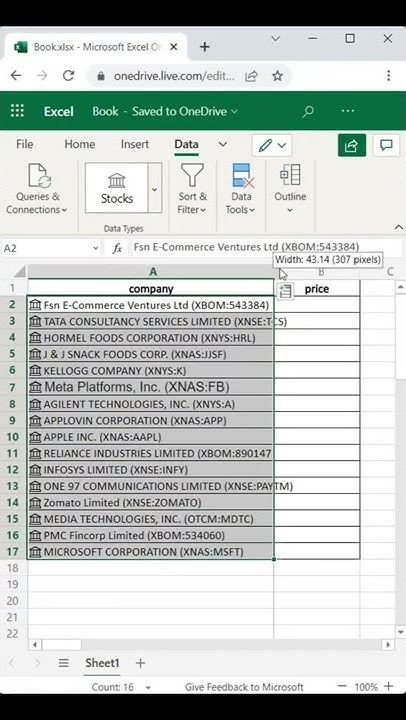This screenshot has width=406, height=720.
Task: Collapse the ribbon with the chevron
Action: (398, 227)
